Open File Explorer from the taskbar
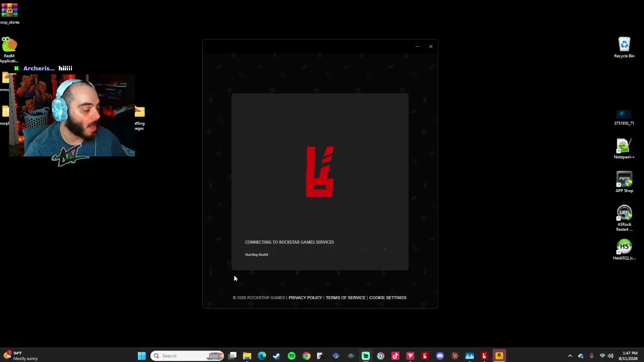Screen dimensions: 644x362 [x=247, y=356]
